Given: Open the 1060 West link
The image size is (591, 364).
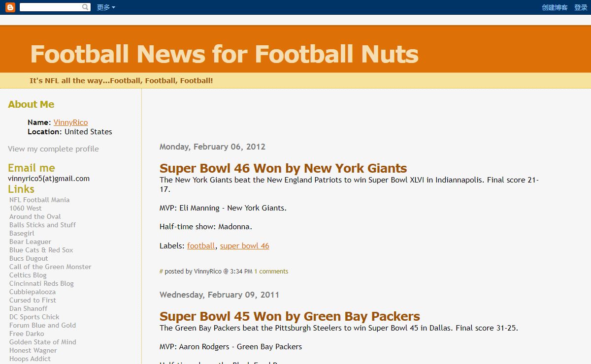Looking at the screenshot, I should tap(26, 208).
